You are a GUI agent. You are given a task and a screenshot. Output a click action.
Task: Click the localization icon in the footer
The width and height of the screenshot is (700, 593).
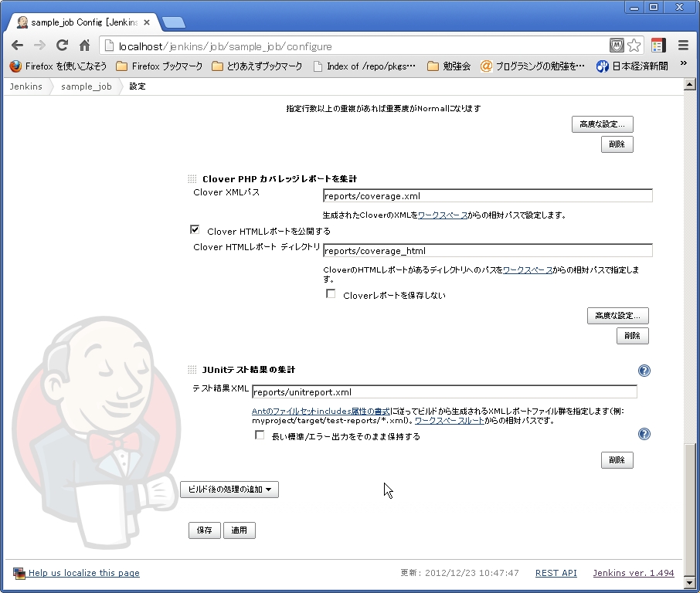(19, 574)
